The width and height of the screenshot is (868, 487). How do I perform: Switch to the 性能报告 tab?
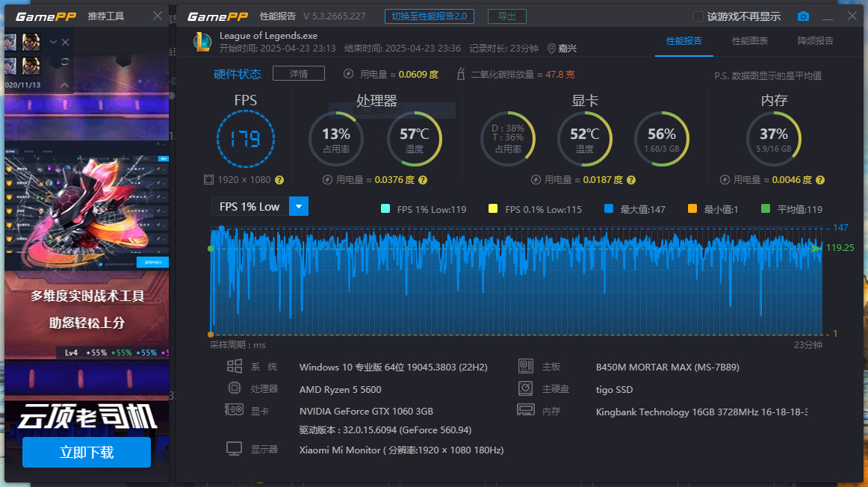click(683, 41)
